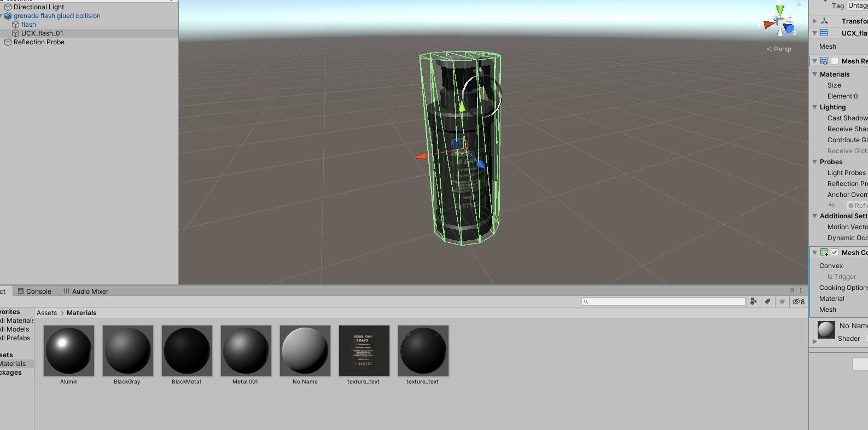Open Search by Type filter in Project panel
868x430 pixels.
click(754, 301)
